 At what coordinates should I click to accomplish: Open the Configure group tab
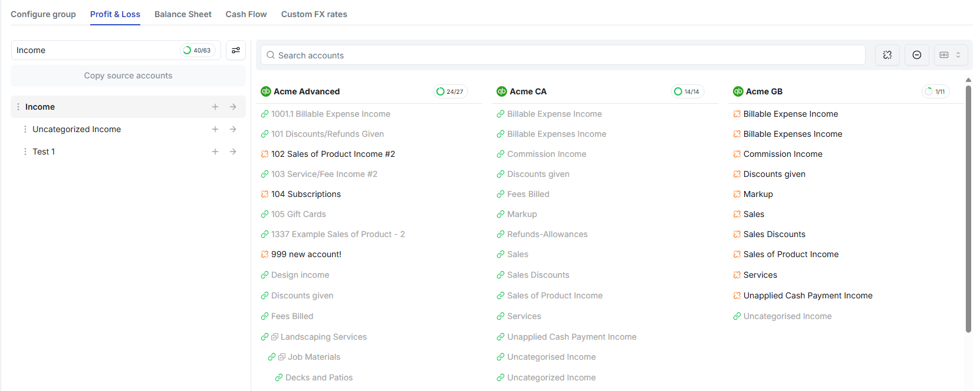[x=43, y=14]
